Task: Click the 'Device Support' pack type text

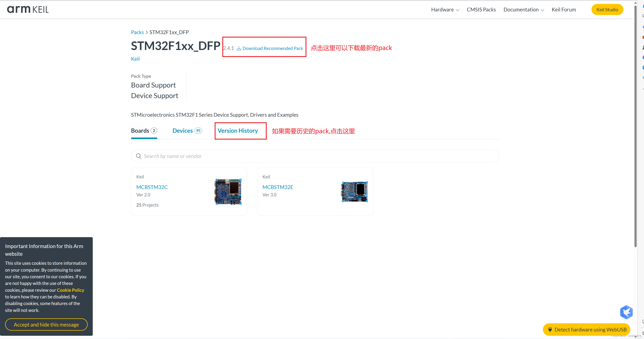Action: tap(154, 96)
